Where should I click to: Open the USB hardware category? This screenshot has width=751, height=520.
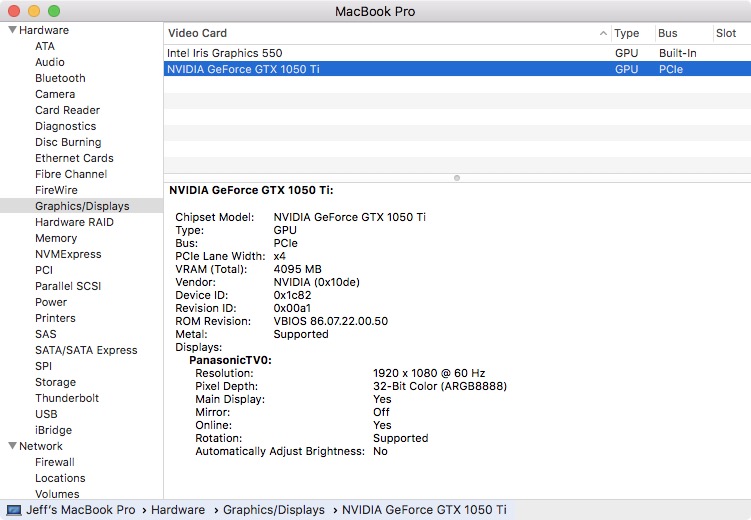(x=46, y=414)
